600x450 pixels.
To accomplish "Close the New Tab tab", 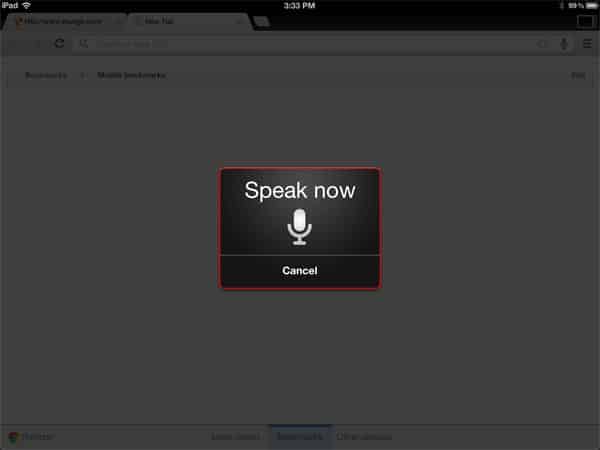I will tap(240, 21).
